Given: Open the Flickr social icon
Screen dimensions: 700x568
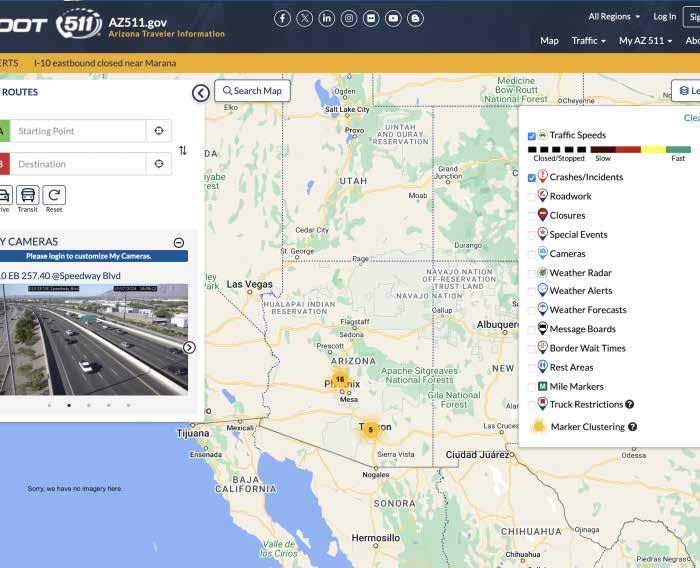Looking at the screenshot, I should (x=371, y=19).
